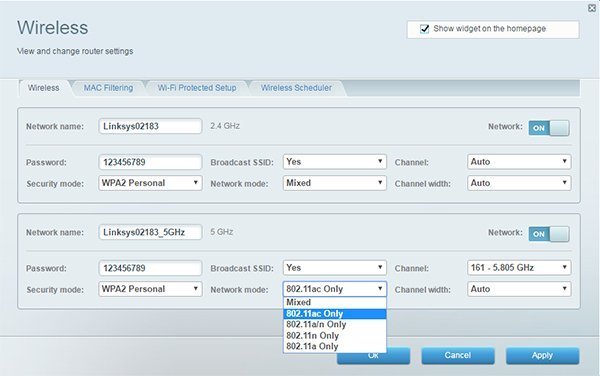The image size is (600, 376).
Task: Click the Apply button
Action: (x=542, y=356)
